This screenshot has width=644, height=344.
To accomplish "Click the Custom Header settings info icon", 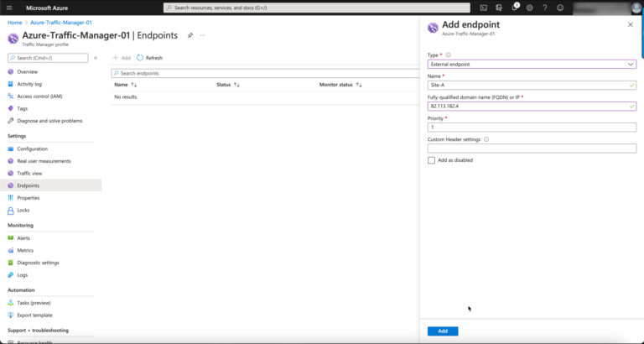I will pos(486,139).
